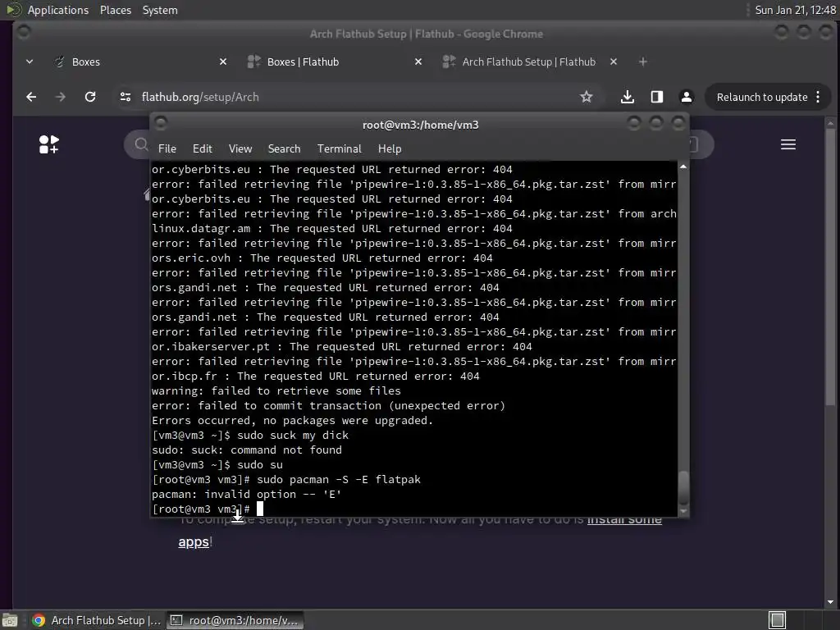This screenshot has width=840, height=630.
Task: Click the clock Sun Jan 21, 12:48
Action: pos(795,10)
